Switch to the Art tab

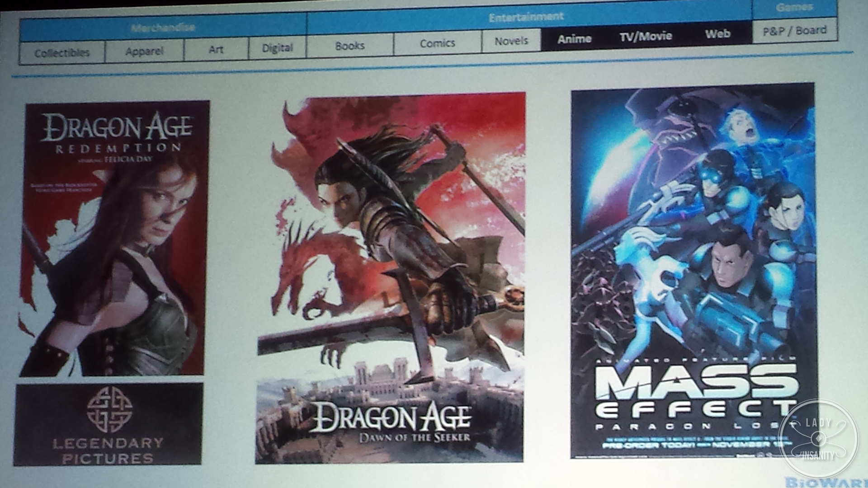[216, 48]
